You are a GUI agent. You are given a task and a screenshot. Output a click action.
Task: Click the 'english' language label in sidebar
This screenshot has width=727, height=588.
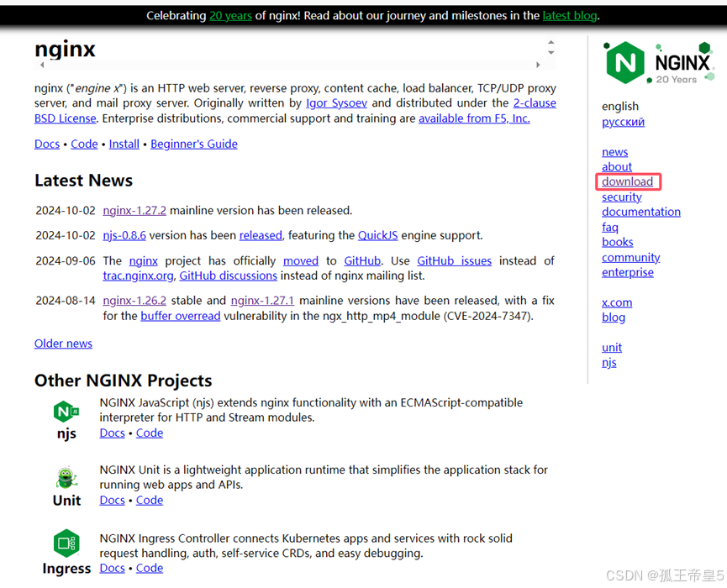(x=620, y=107)
